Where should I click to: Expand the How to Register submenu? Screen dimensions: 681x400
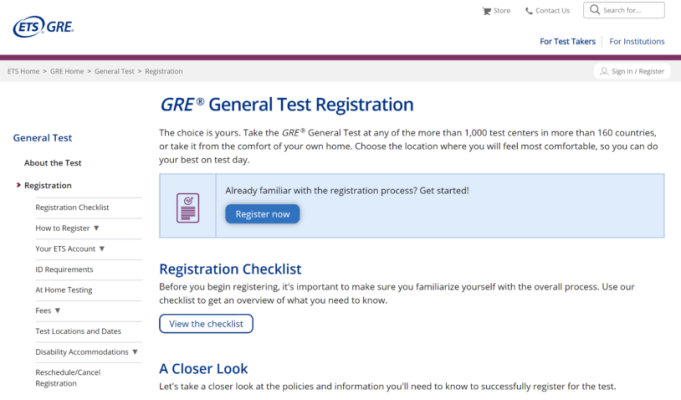96,228
